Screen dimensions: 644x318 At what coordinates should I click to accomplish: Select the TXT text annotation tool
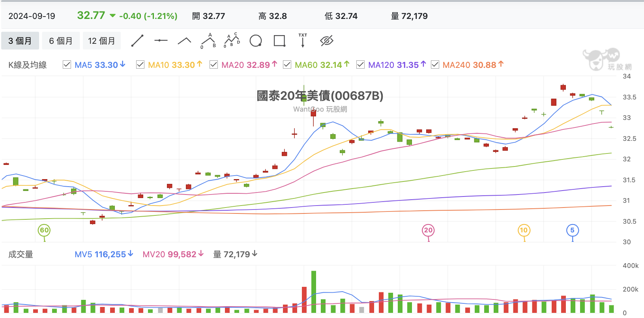click(303, 41)
